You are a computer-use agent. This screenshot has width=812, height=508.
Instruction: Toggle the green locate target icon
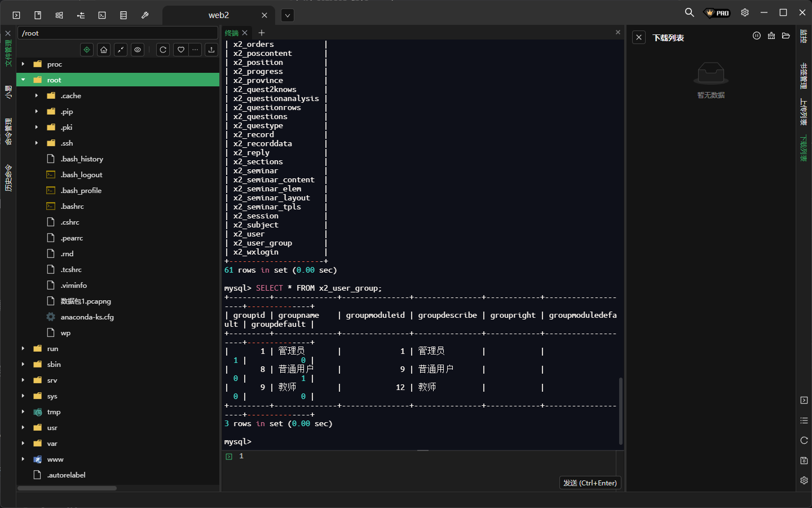87,50
